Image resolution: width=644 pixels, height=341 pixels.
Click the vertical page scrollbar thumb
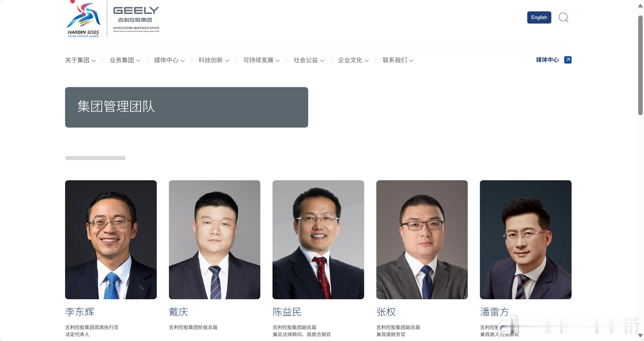(640, 65)
